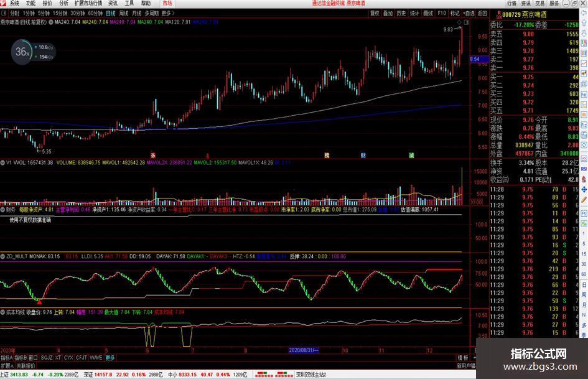Click the 复权 toolbar button
This screenshot has height=379, width=588.
375,13
